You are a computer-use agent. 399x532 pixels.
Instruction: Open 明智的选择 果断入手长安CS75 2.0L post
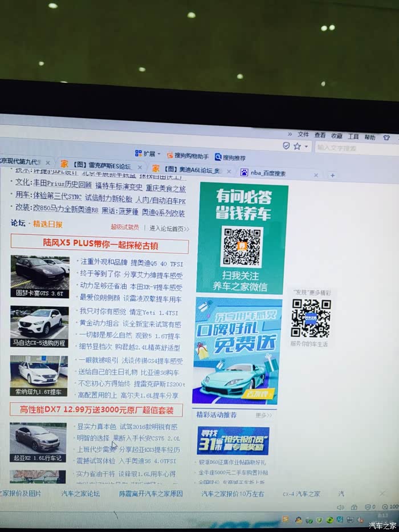tap(128, 438)
